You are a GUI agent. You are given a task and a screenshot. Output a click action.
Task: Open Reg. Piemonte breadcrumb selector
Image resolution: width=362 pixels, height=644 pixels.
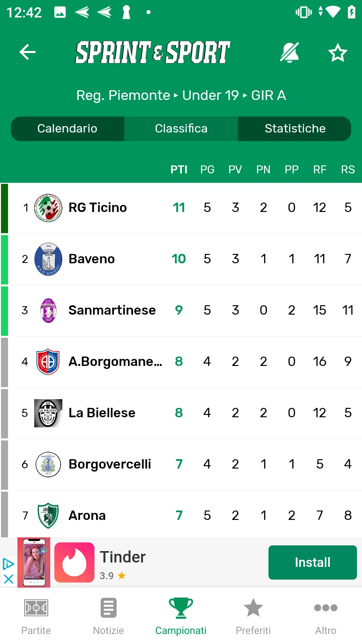(x=123, y=96)
